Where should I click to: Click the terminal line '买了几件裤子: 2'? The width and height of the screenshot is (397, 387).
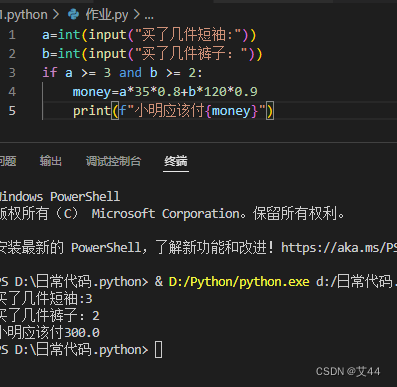pyautogui.click(x=50, y=315)
